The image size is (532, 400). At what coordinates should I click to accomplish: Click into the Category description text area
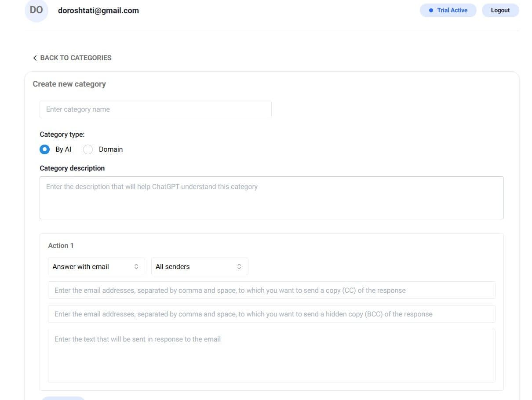[x=271, y=198]
